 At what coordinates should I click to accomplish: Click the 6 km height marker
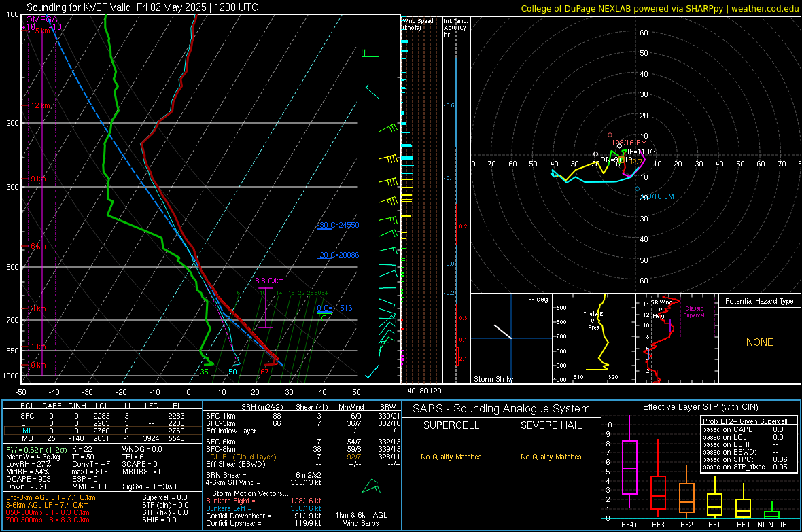[x=38, y=247]
